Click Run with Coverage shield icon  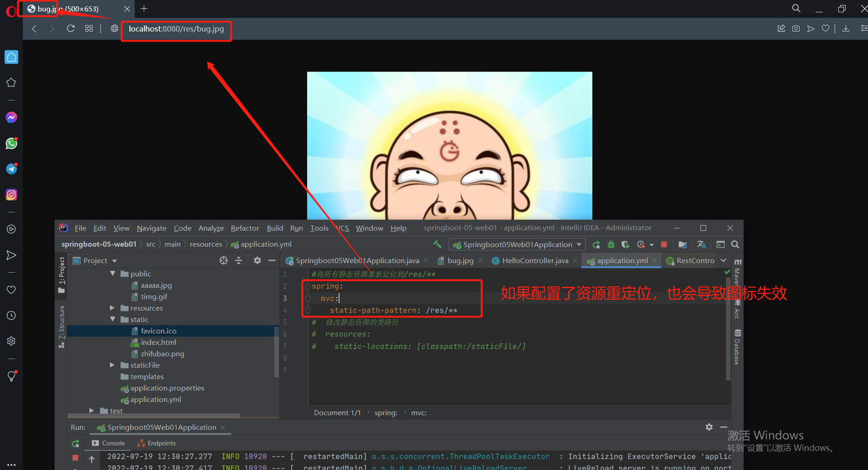[x=626, y=245]
